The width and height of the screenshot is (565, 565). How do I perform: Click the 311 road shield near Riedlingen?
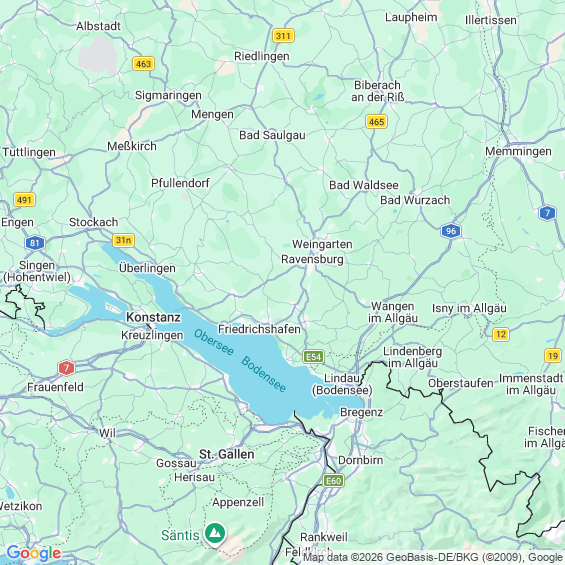pos(283,36)
